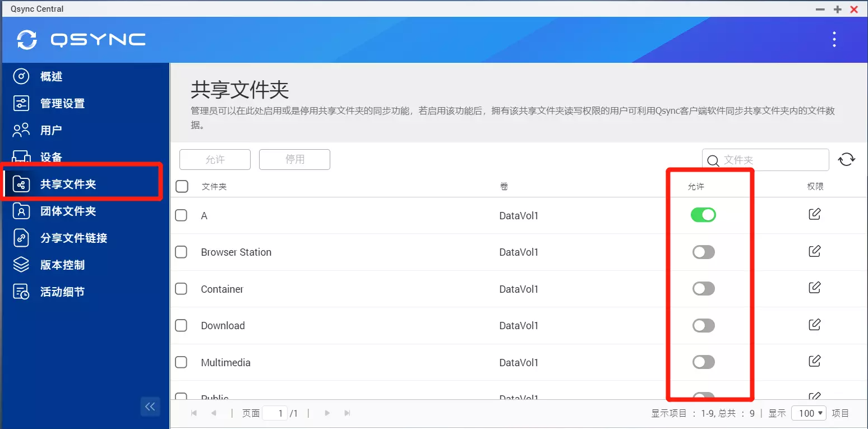The image size is (868, 429).
Task: Click the 停用 (Disable) button
Action: click(294, 159)
